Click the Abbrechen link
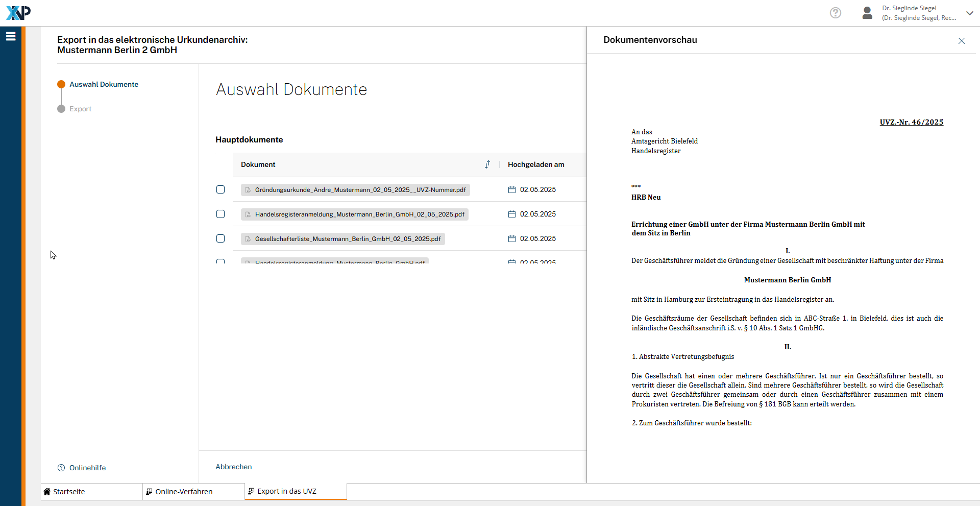980x506 pixels. click(x=233, y=467)
